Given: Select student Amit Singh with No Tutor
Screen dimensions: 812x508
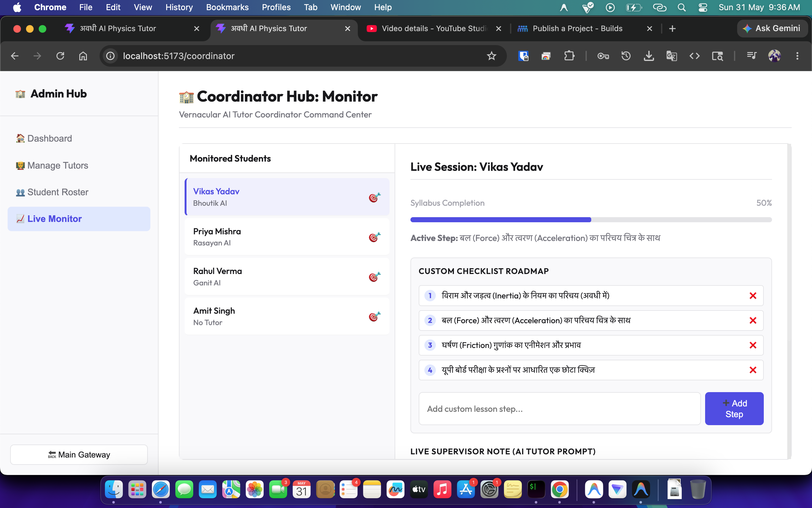Looking at the screenshot, I should click(287, 316).
